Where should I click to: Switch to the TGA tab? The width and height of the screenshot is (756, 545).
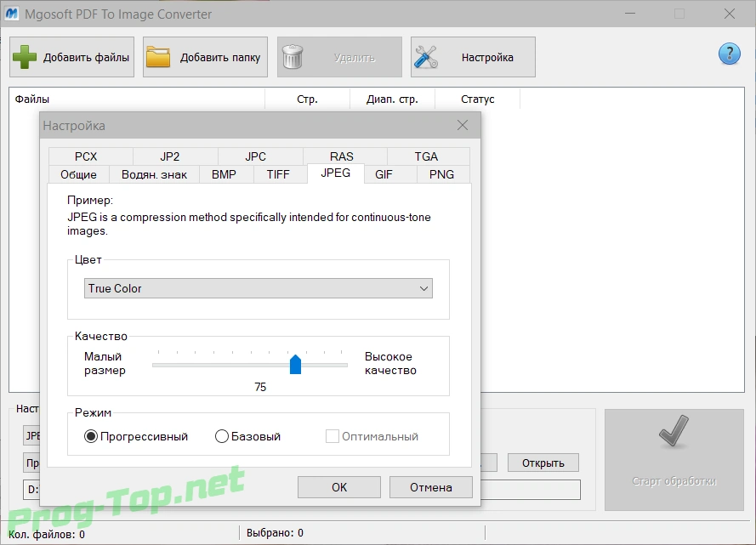tap(426, 156)
